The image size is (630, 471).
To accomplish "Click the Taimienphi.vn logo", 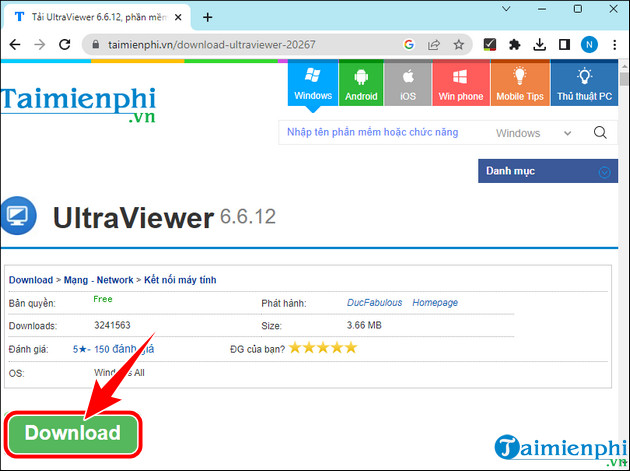I will tap(78, 104).
